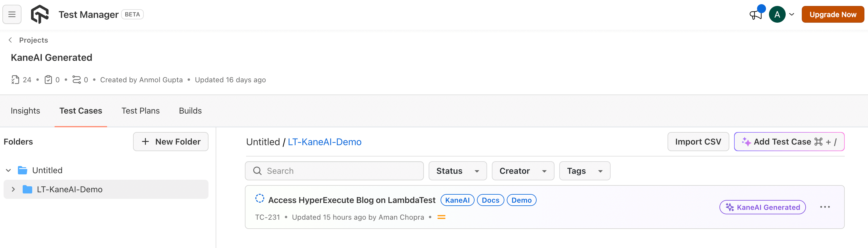Open the Status filter dropdown
The width and height of the screenshot is (868, 248).
click(457, 171)
